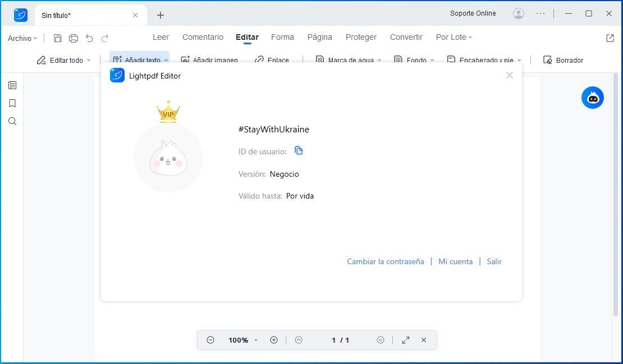Click the Salir link
The height and width of the screenshot is (364, 623).
coord(494,261)
